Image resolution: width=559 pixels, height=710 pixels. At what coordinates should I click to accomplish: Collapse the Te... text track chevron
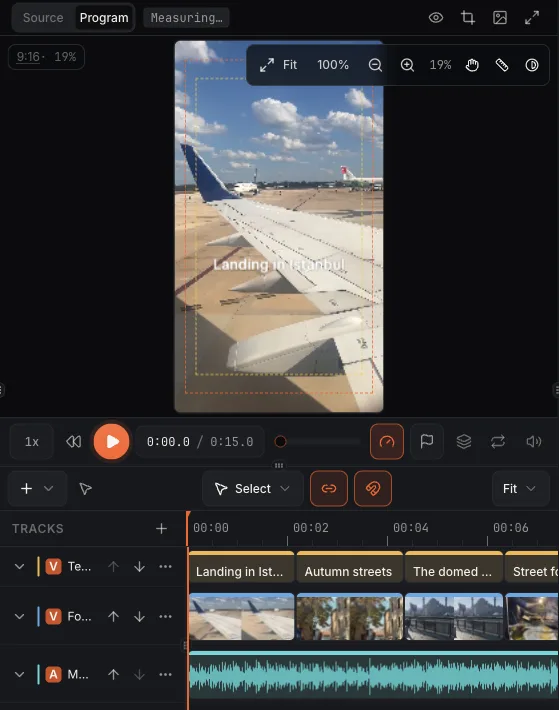pyautogui.click(x=19, y=566)
